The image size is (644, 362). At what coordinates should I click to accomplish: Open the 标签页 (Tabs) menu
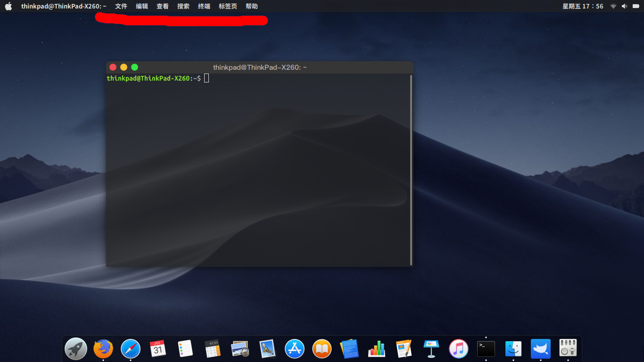pos(228,6)
